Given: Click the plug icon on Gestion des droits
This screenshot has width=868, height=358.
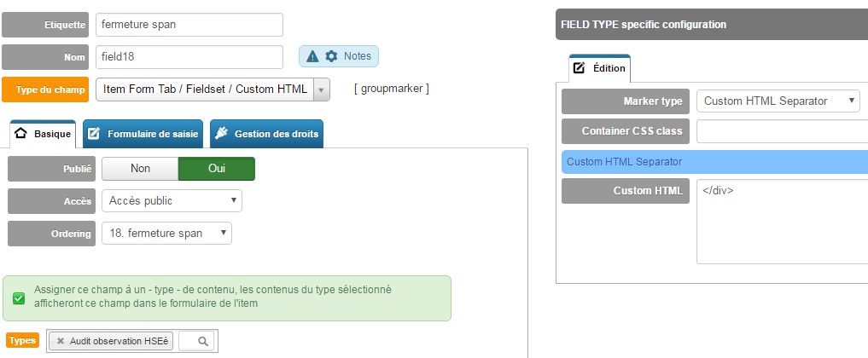Looking at the screenshot, I should point(221,134).
